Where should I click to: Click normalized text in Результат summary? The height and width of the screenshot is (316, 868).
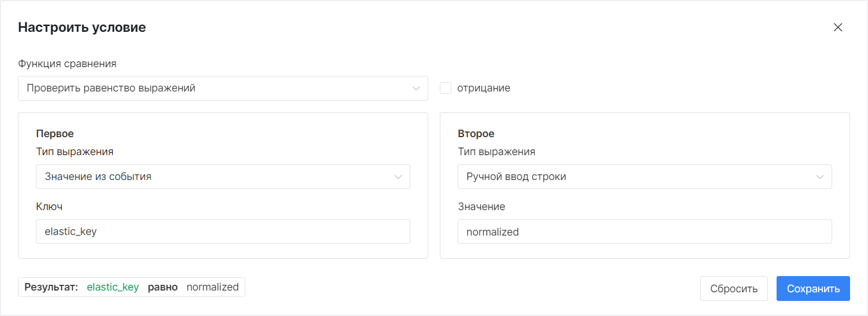pos(212,287)
